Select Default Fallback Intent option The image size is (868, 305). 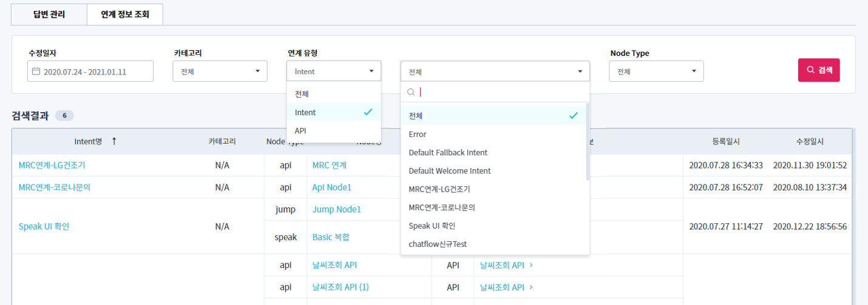point(448,153)
